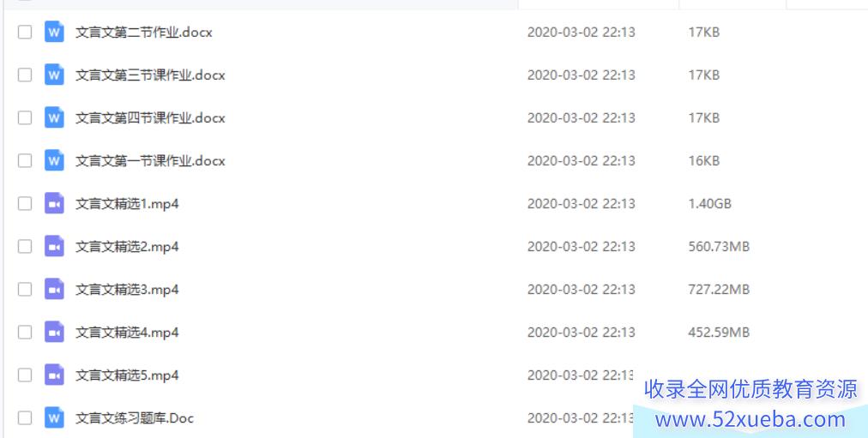Screen dimensions: 868x438
Task: Tick the checkbox for 文言文练习题库.Doc
Action: (x=25, y=418)
